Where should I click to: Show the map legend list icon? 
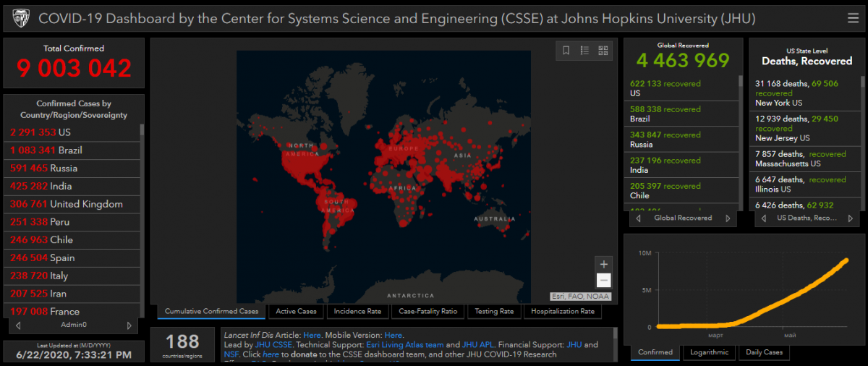pos(584,50)
